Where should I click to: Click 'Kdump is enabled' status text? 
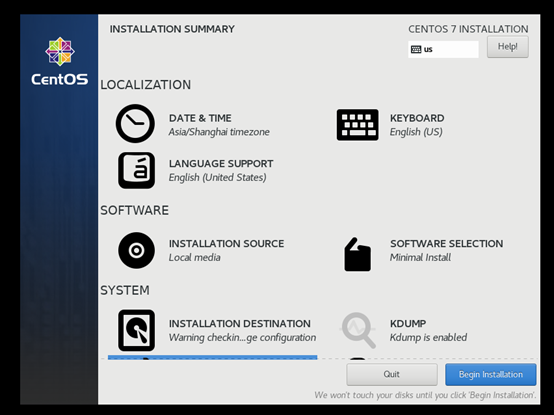[x=429, y=338]
